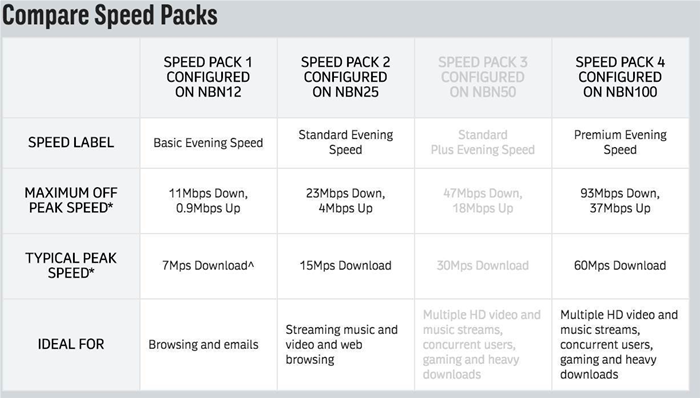Select Speed Pack 4 NBN100 column header
This screenshot has height=398, width=700.
(620, 77)
